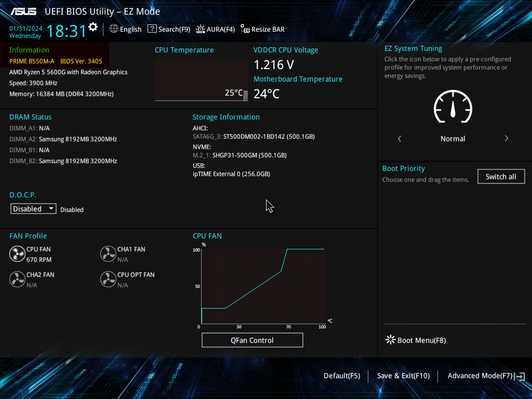
Task: Click Memory: 16384 MB text
Action: [61, 94]
